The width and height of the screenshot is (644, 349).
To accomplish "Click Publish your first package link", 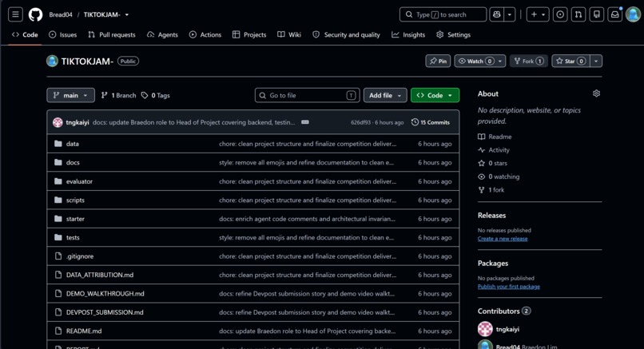I will pos(508,287).
